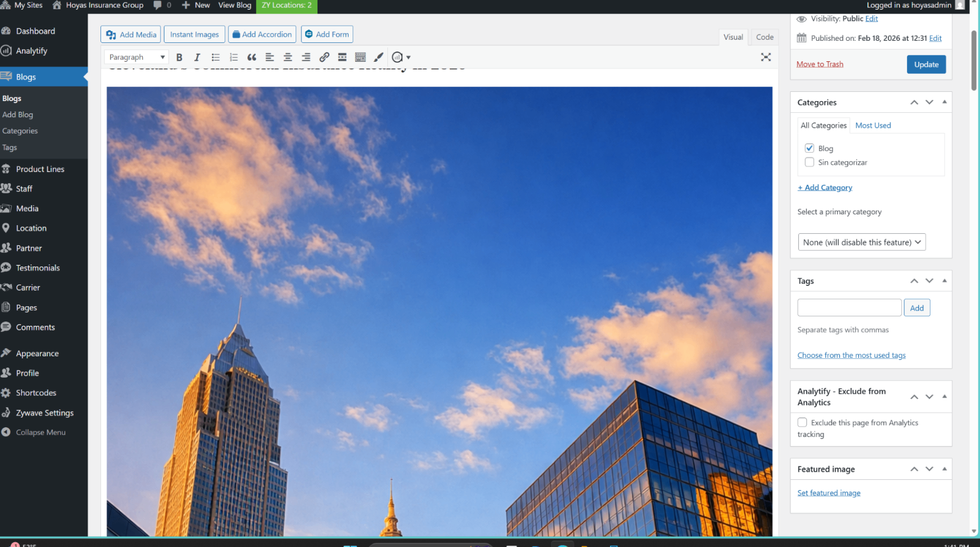Center align the text

[288, 57]
